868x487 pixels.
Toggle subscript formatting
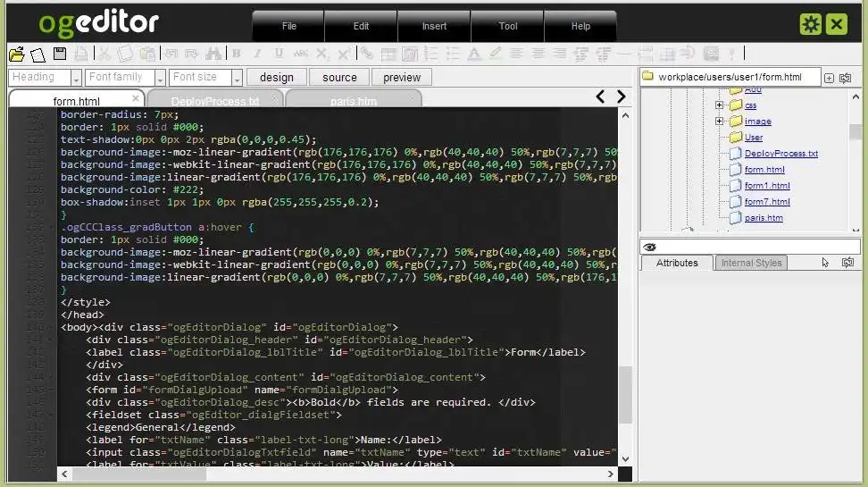tap(322, 54)
